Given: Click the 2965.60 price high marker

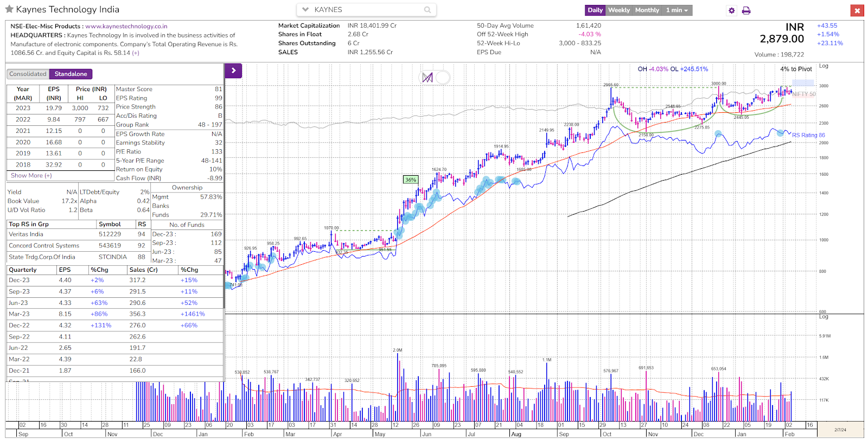Looking at the screenshot, I should (x=611, y=85).
